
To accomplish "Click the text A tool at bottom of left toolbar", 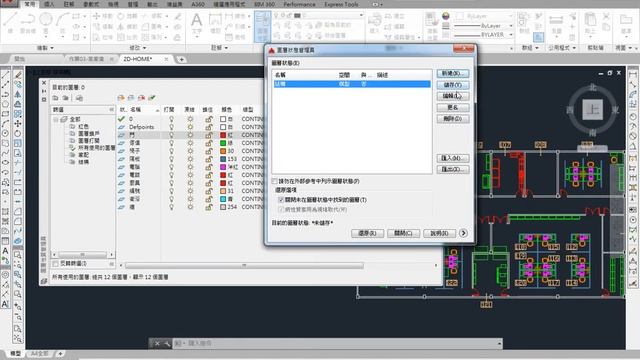I will point(5,304).
